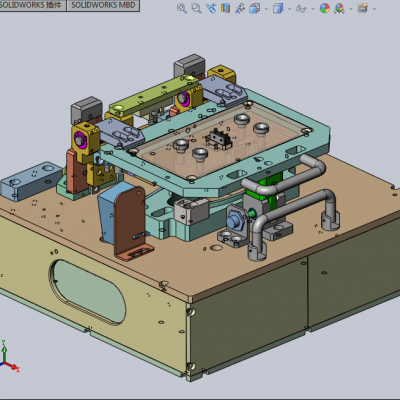Screen dimensions: 400x400
Task: Click the Previous View icon
Action: pyautogui.click(x=211, y=8)
